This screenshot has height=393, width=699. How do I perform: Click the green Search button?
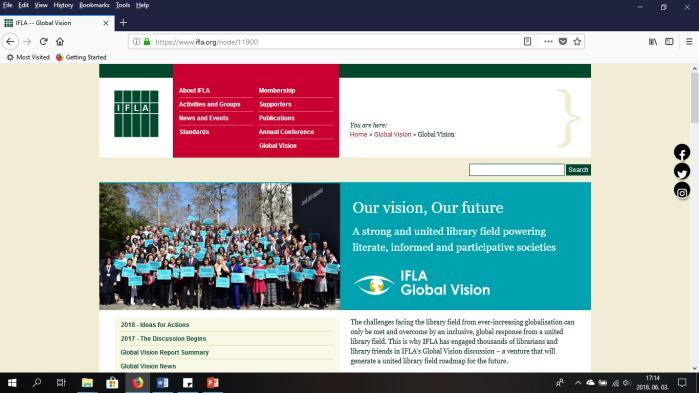coord(578,170)
